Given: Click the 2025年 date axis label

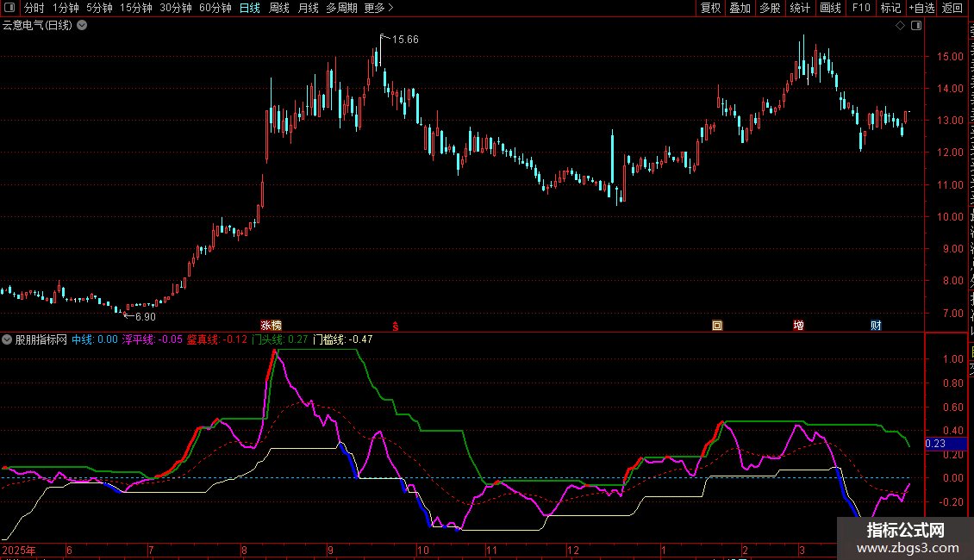Looking at the screenshot, I should point(19,550).
